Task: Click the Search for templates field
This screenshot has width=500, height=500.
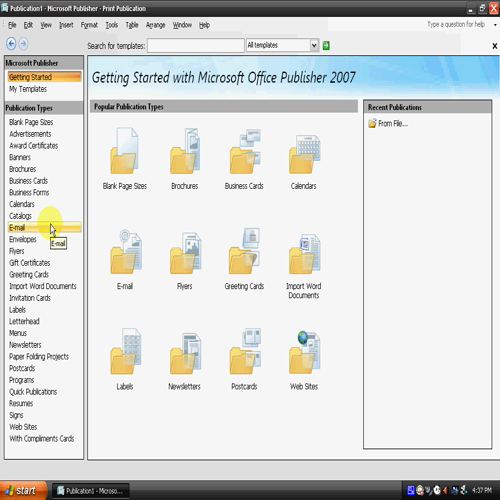Action: tap(196, 46)
